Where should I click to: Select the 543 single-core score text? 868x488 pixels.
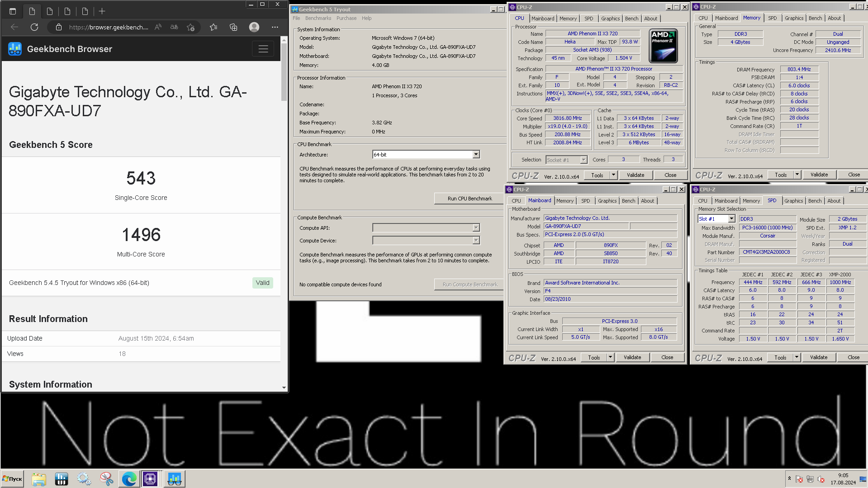[x=141, y=178]
